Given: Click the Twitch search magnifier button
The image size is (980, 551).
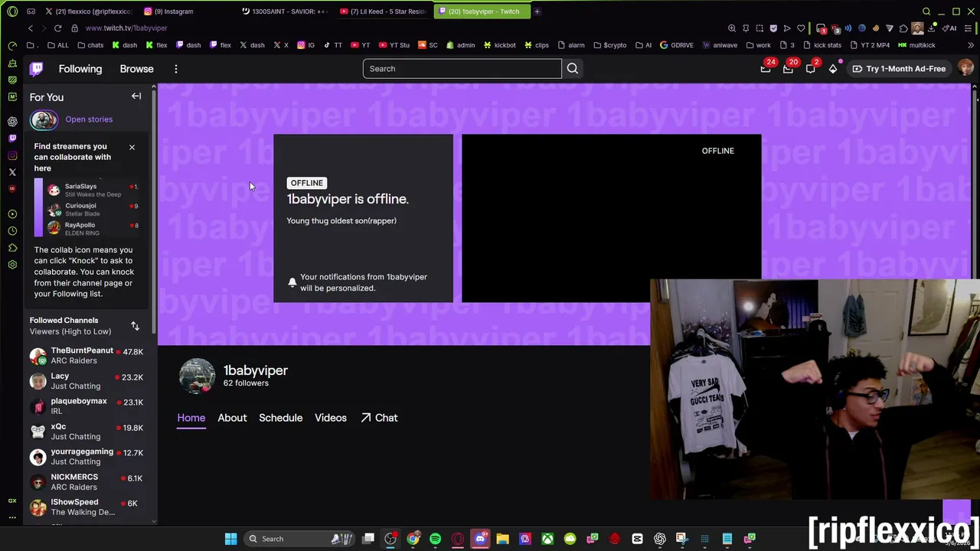Looking at the screenshot, I should point(572,69).
